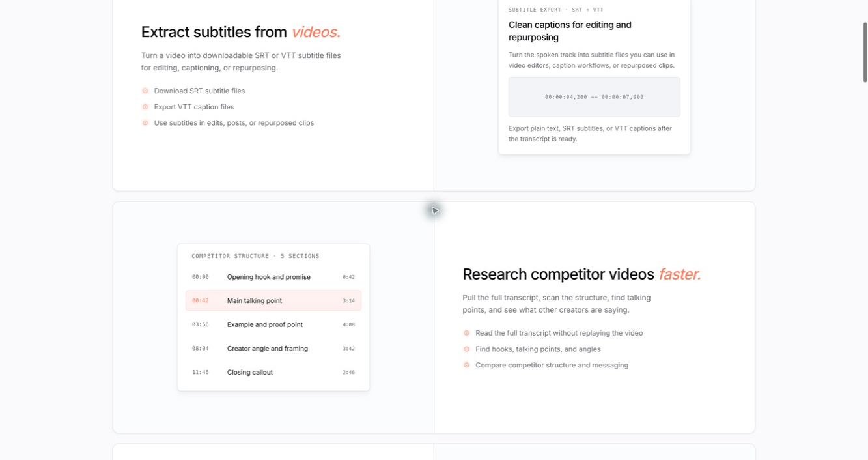Click the subtitle timecode sample box
Screen dimensions: 868x460
point(594,97)
